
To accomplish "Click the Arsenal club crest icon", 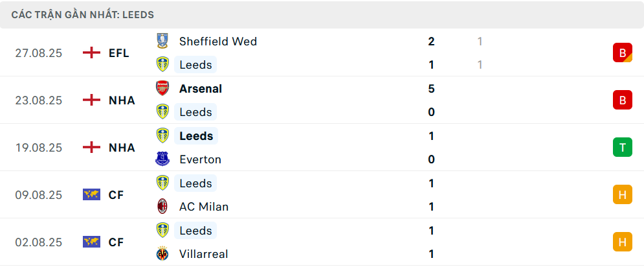I will tap(162, 89).
